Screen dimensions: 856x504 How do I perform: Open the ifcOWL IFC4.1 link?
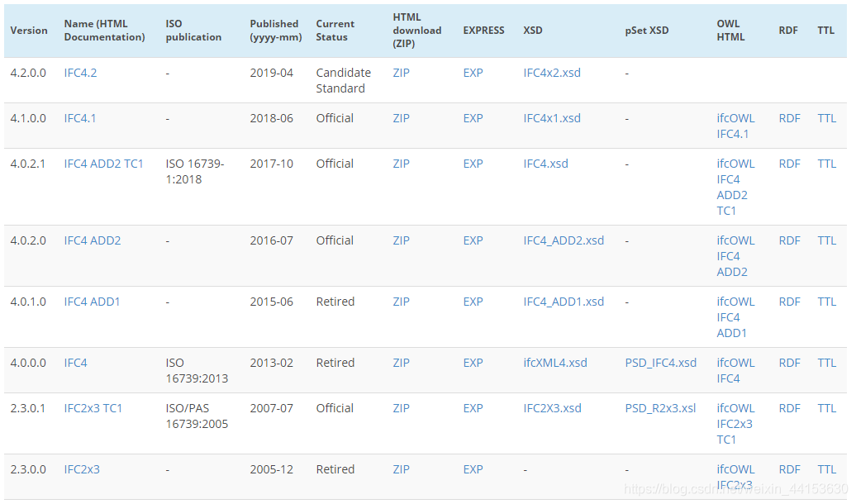tap(736, 126)
